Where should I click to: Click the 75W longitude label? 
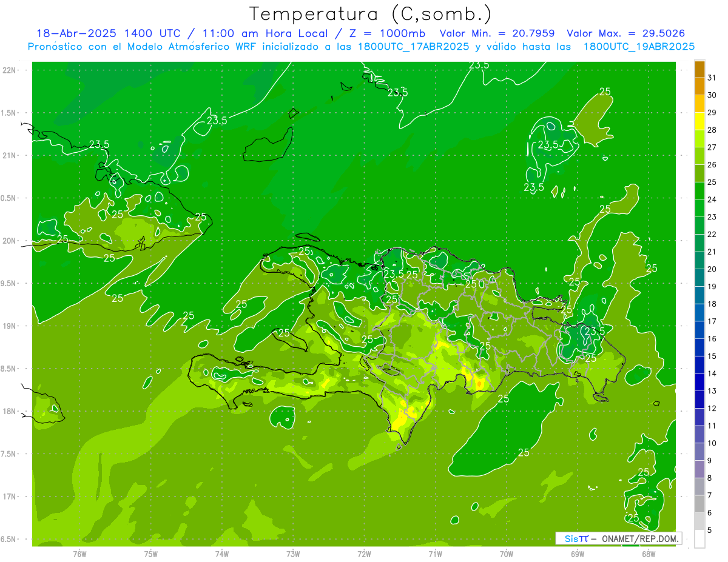click(x=151, y=554)
